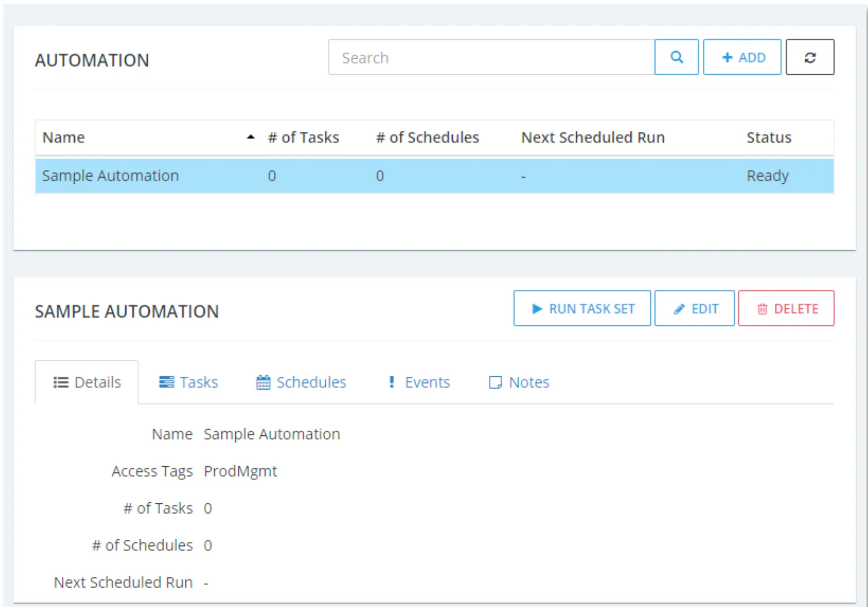Click the refresh icon button
This screenshot has height=607, width=868.
[x=810, y=57]
